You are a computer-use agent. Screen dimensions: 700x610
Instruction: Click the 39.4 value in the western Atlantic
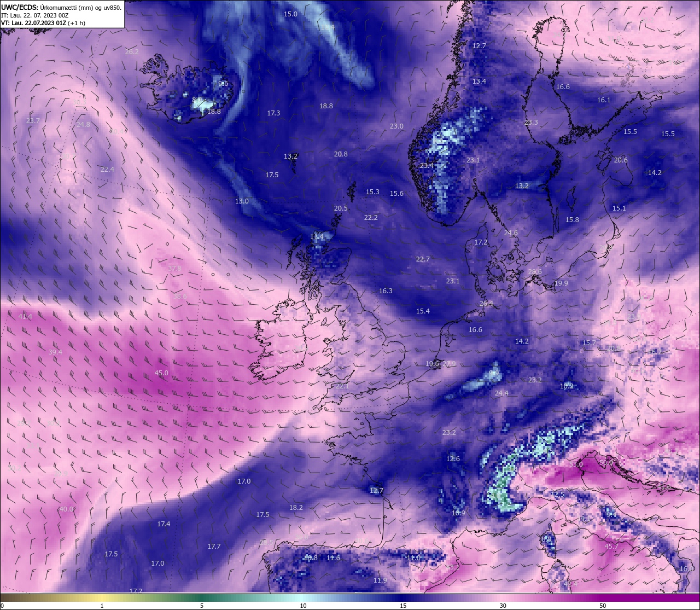(x=55, y=352)
